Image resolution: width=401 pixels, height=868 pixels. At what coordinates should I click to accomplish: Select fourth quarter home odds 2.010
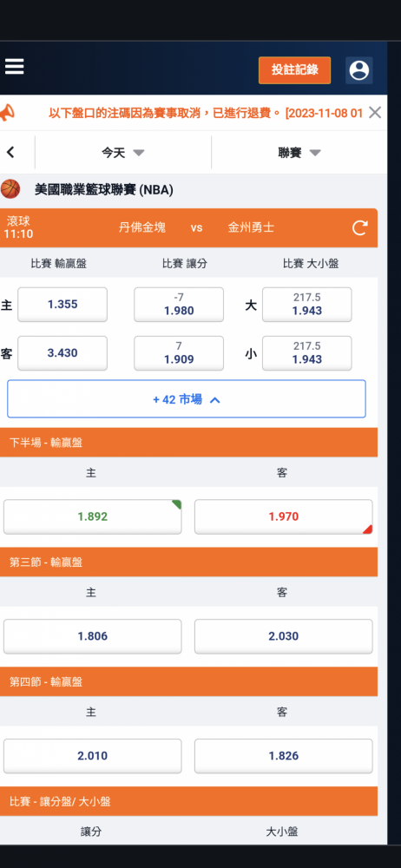coord(93,756)
